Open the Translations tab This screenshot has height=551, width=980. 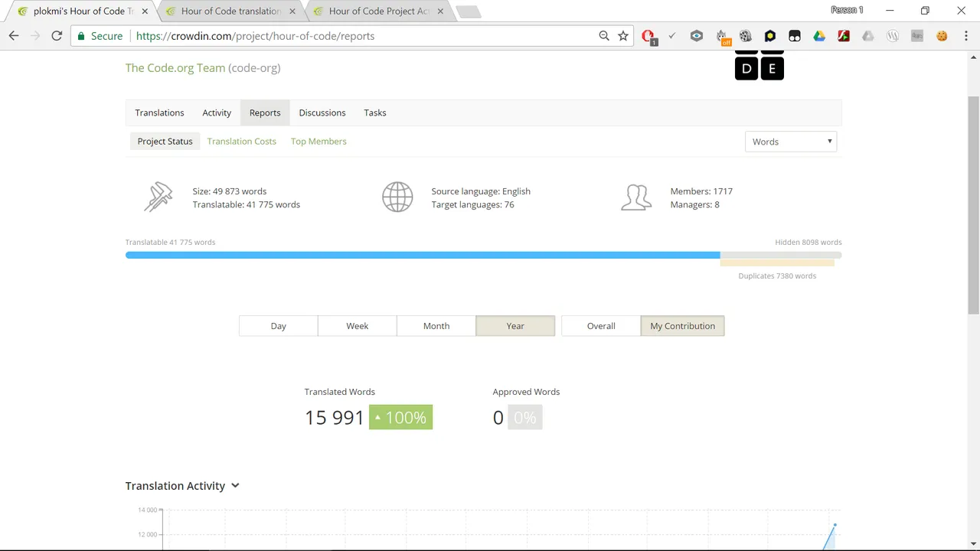[159, 112]
